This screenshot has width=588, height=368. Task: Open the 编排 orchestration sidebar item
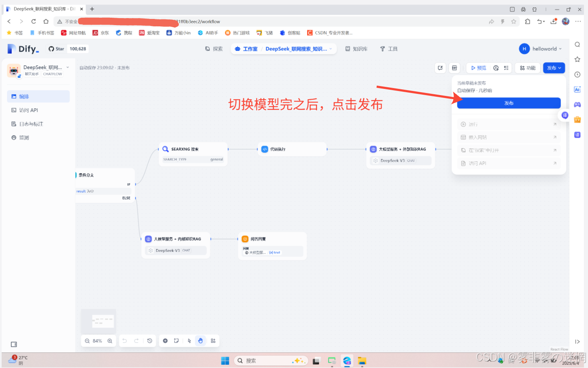pyautogui.click(x=38, y=96)
